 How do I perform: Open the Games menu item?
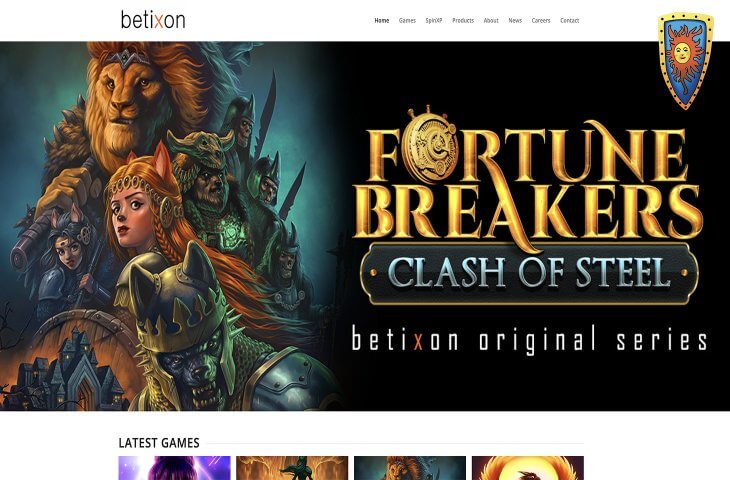[407, 20]
